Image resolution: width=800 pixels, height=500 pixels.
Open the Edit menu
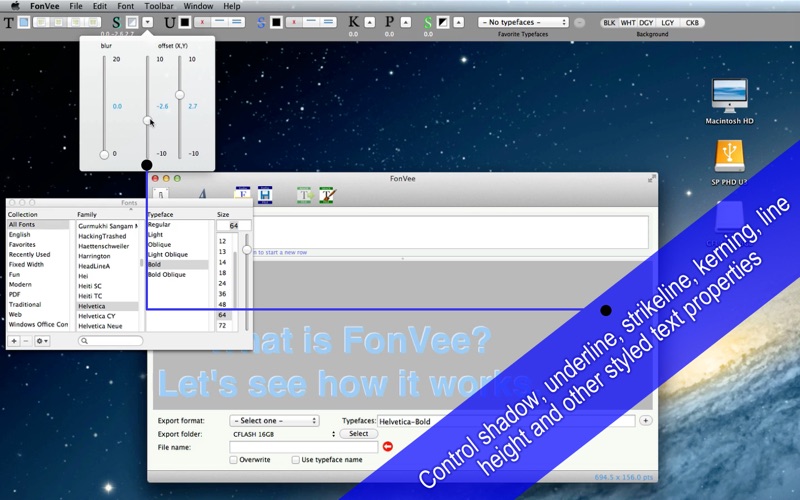pos(99,6)
